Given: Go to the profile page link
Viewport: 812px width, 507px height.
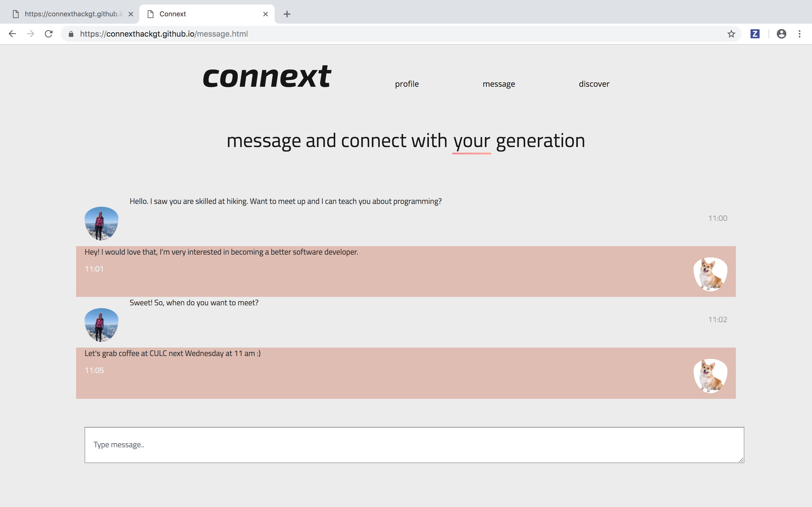Looking at the screenshot, I should (x=407, y=84).
